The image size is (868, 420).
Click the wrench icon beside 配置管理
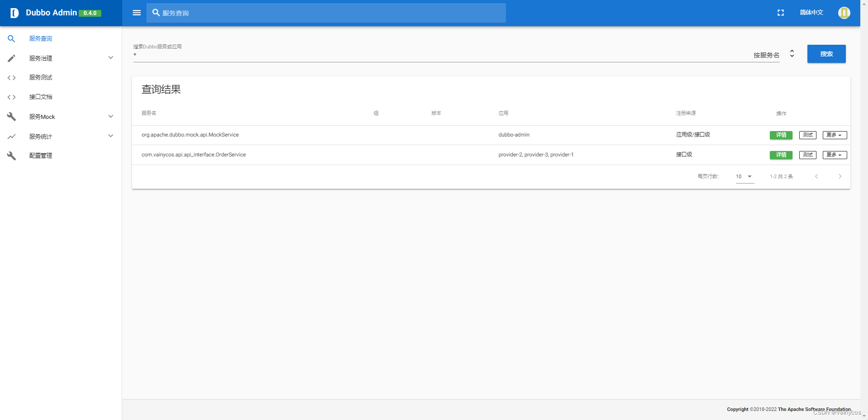pos(11,156)
